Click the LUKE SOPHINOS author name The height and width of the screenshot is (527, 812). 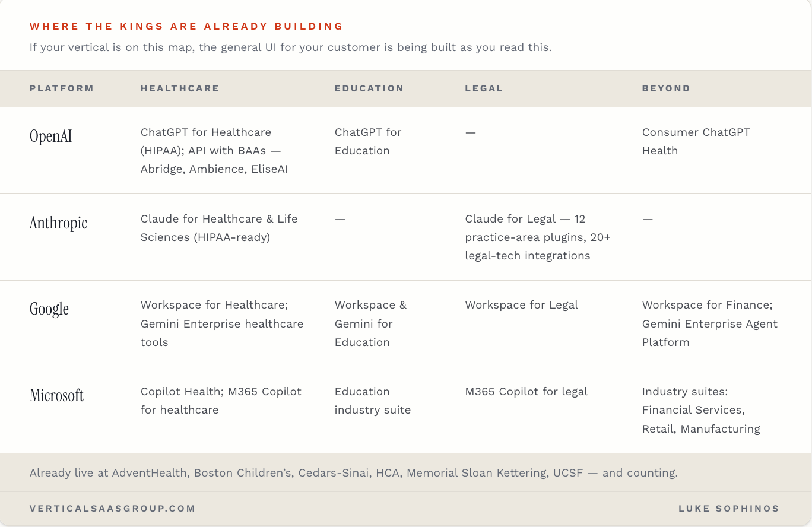click(x=729, y=509)
